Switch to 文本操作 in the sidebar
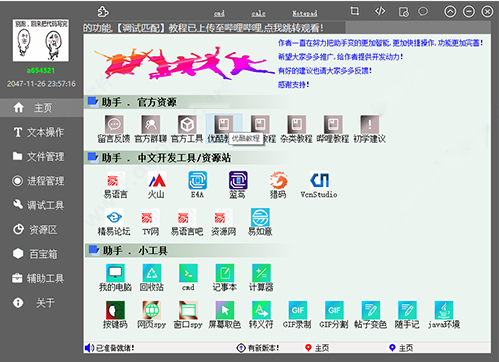 coord(41,132)
